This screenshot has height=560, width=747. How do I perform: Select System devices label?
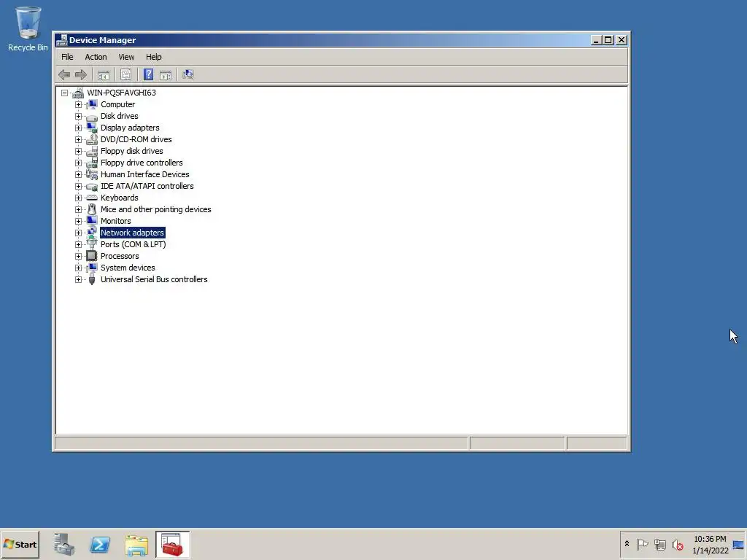128,268
